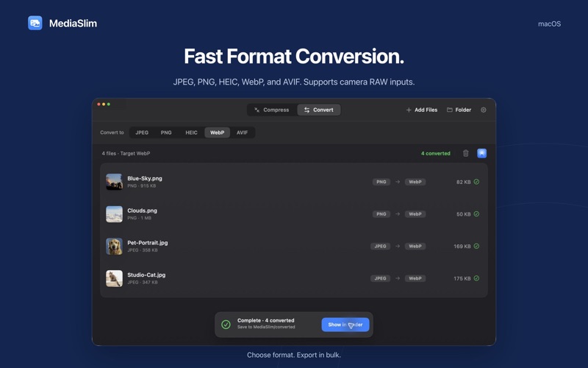Image resolution: width=588 pixels, height=368 pixels.
Task: Click the JPEG source badge for Pet-Portrait.jpg
Action: click(x=380, y=247)
